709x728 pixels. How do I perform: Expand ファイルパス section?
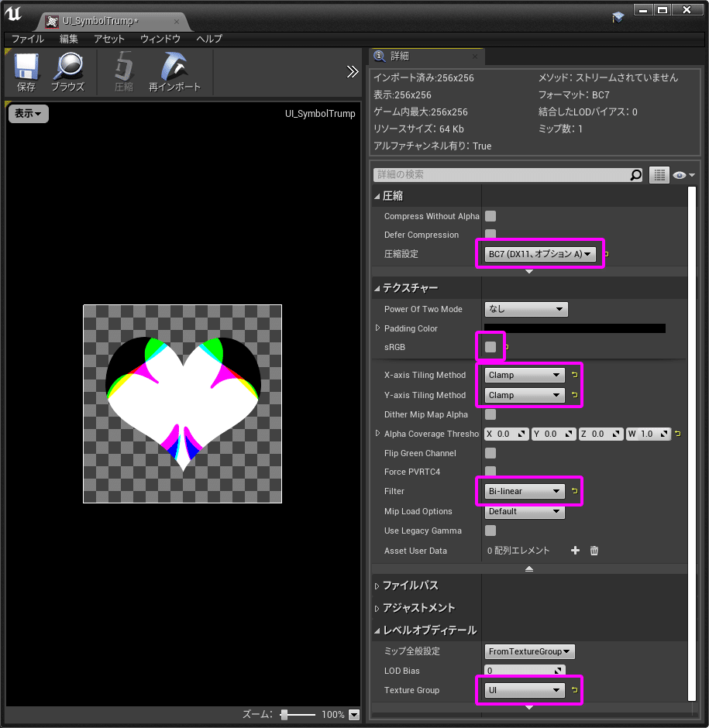[x=377, y=586]
